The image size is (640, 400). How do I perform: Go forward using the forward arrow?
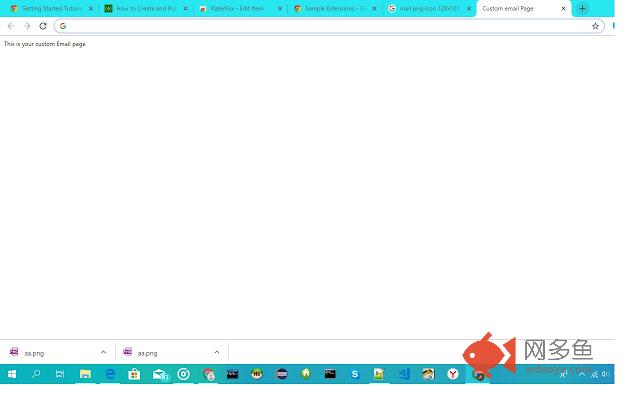[27, 26]
